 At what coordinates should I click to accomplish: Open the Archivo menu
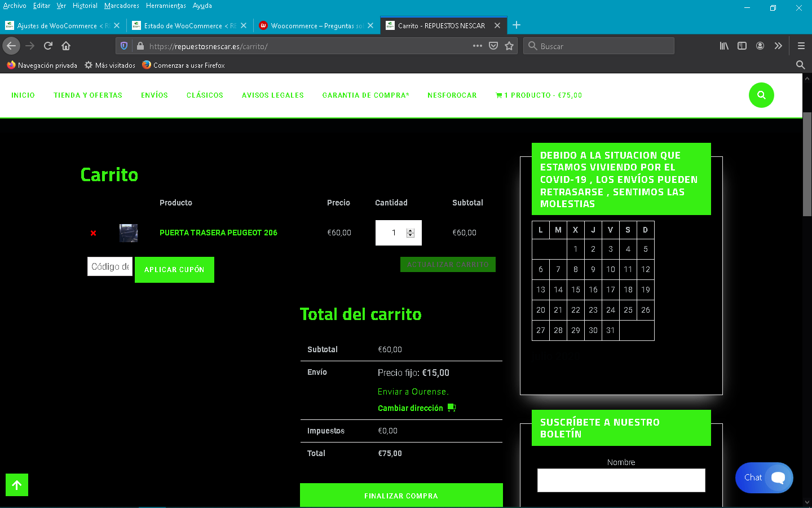(15, 6)
